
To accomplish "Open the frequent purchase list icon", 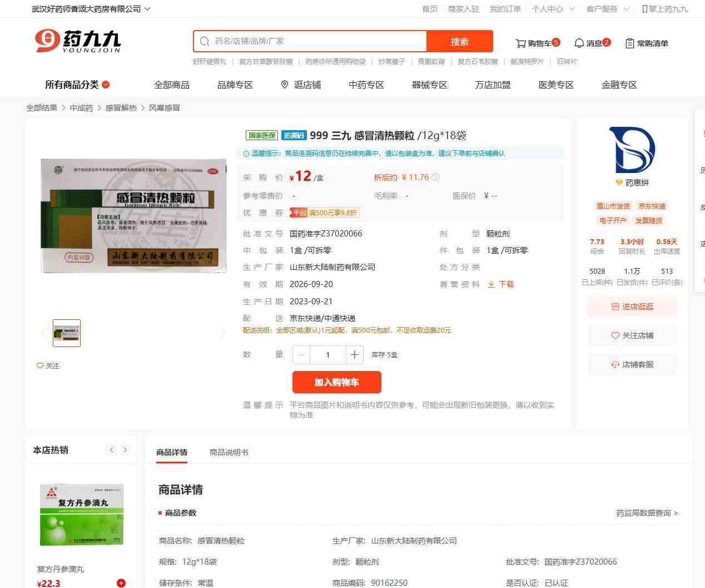I will click(x=629, y=43).
